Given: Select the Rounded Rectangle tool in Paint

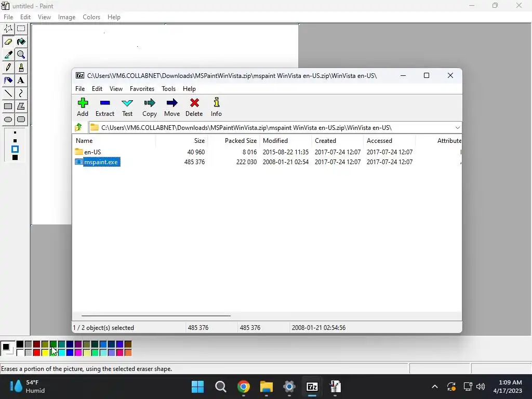Looking at the screenshot, I should click(x=21, y=119).
